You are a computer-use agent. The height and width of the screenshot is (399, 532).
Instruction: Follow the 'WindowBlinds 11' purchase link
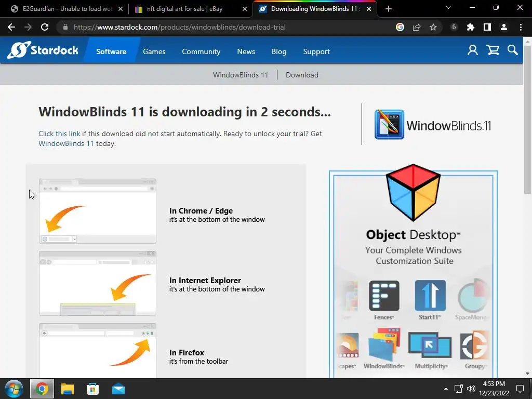[66, 143]
